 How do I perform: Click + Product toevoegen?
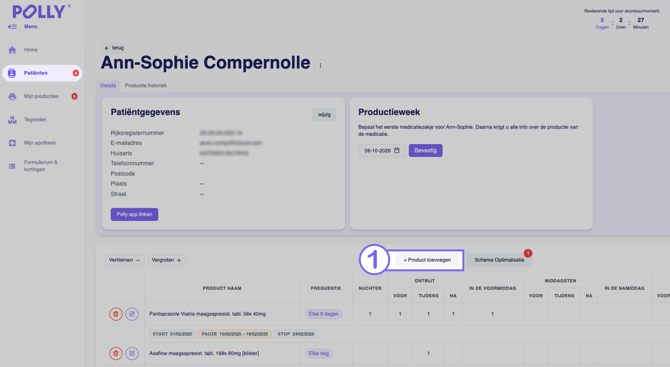(427, 260)
